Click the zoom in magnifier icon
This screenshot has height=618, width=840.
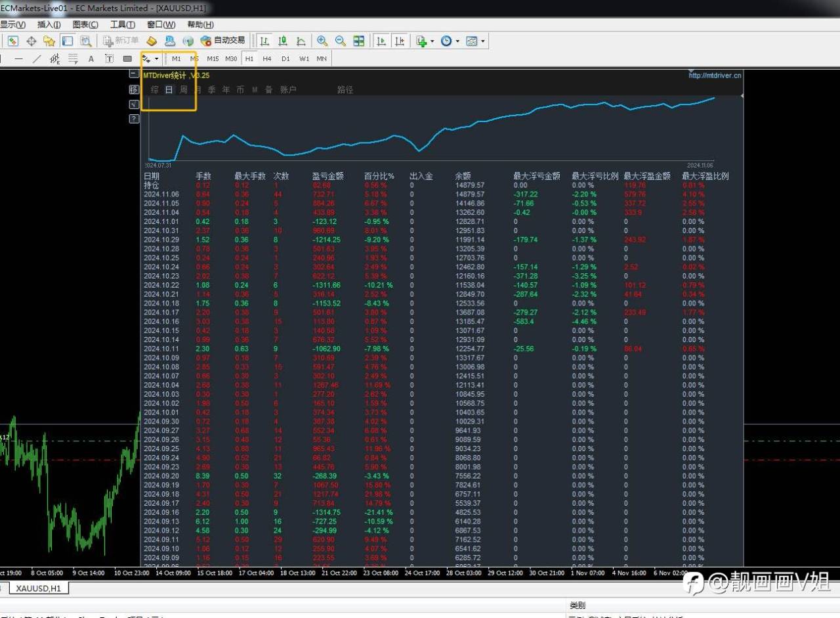(x=322, y=41)
